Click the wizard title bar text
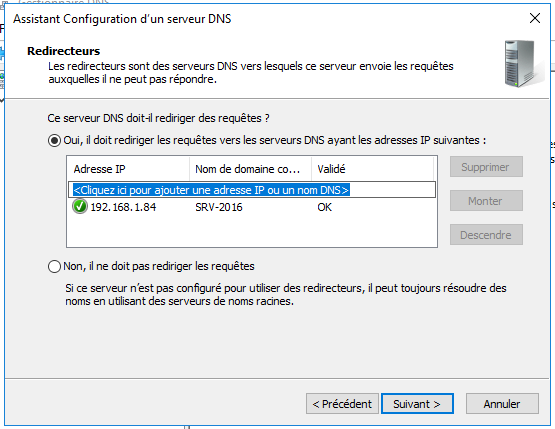The height and width of the screenshot is (429, 555). coord(122,19)
